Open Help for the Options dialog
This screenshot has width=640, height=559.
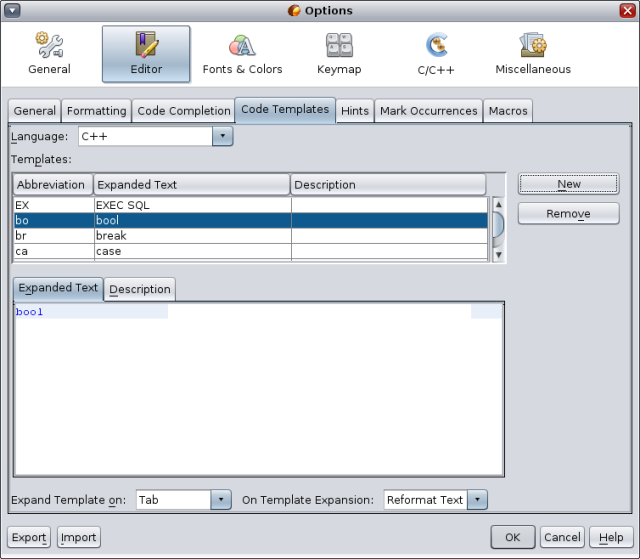(611, 537)
